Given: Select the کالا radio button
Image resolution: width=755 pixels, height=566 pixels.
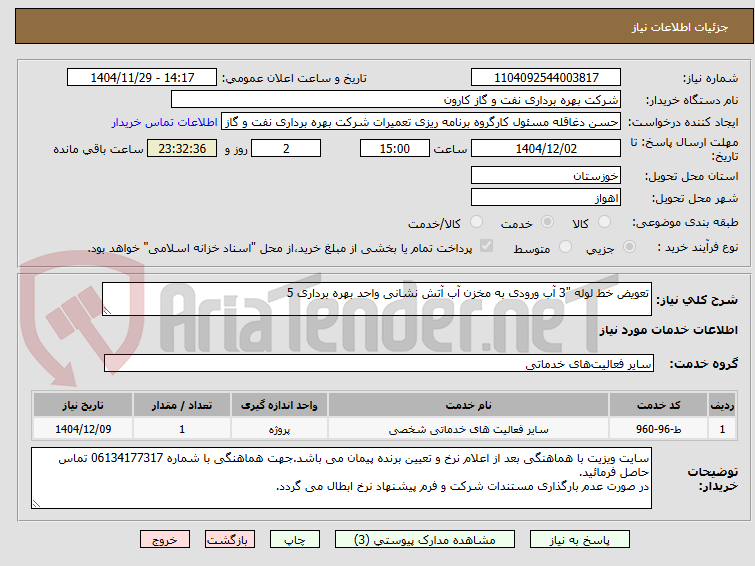Looking at the screenshot, I should [604, 222].
